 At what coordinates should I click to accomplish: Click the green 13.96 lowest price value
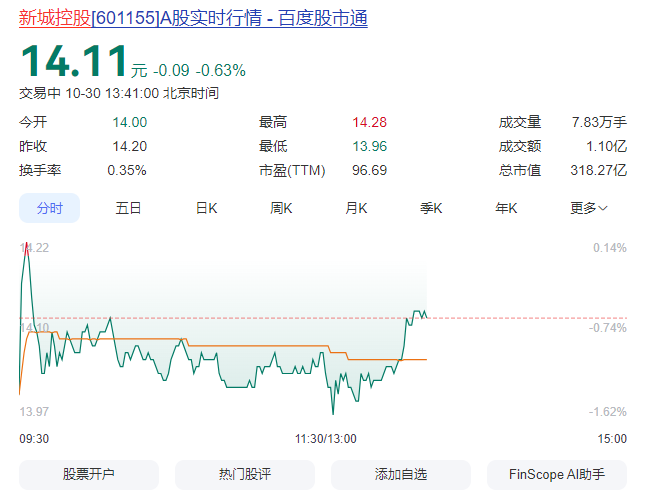(369, 146)
